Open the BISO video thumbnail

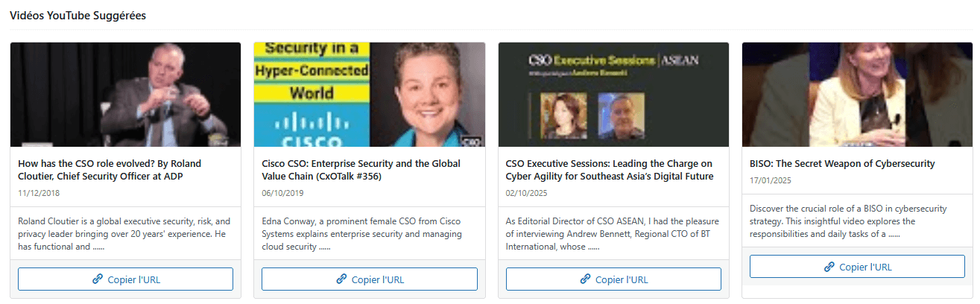[857, 95]
